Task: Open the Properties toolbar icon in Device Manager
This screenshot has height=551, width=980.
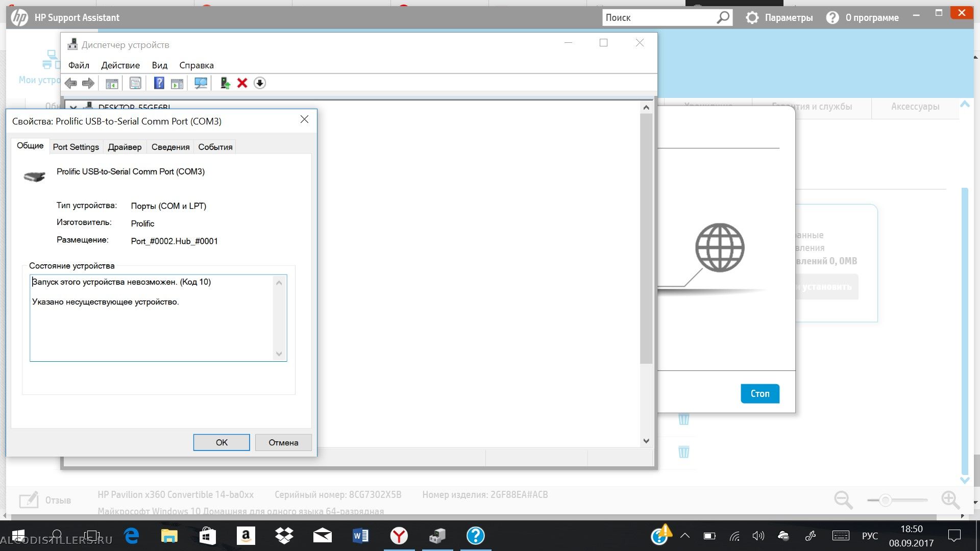Action: (x=135, y=83)
